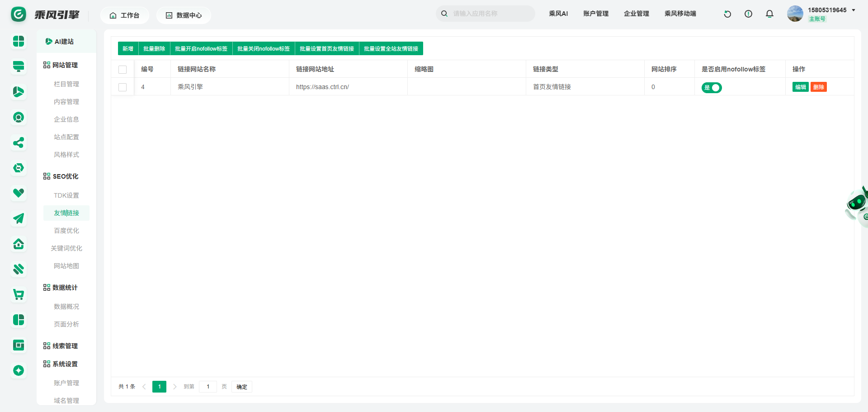868x412 pixels.
Task: Expand the account dropdown arrow beside 15805319645
Action: point(854,10)
